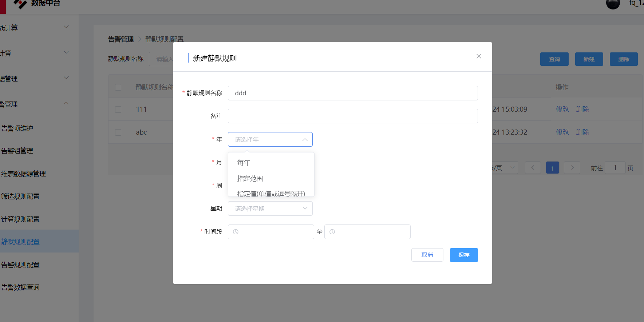This screenshot has height=322, width=644.
Task: Click the 静默规则名称 search input
Action: tap(161, 59)
